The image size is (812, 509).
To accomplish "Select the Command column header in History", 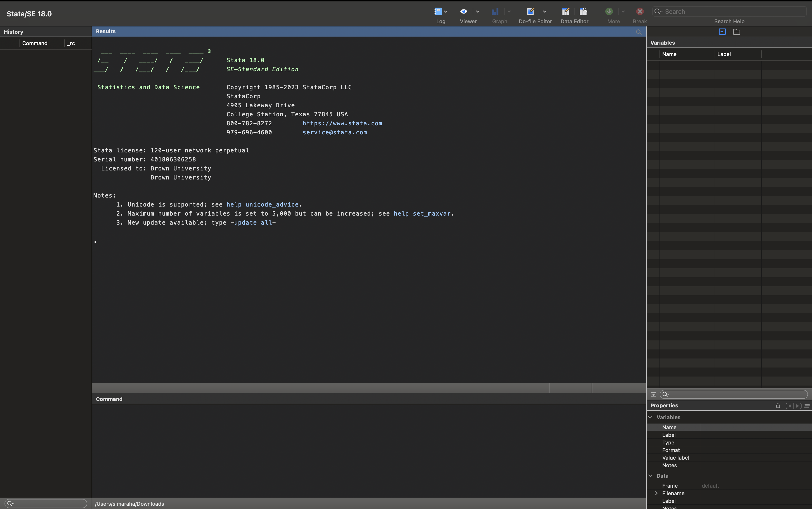I will coord(35,43).
